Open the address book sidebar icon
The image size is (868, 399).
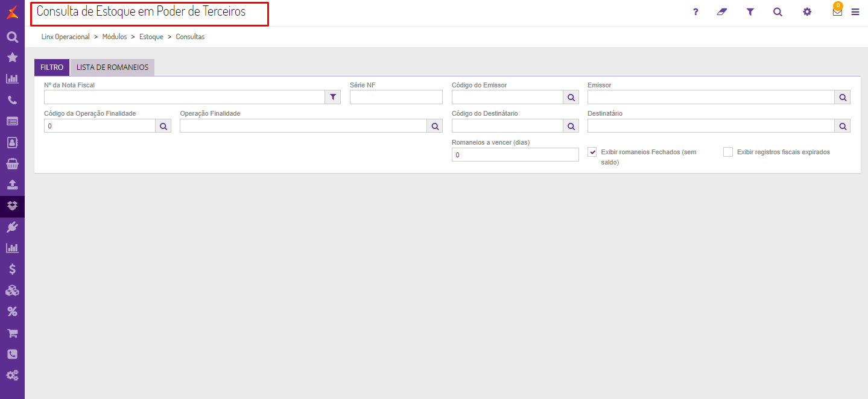click(12, 142)
